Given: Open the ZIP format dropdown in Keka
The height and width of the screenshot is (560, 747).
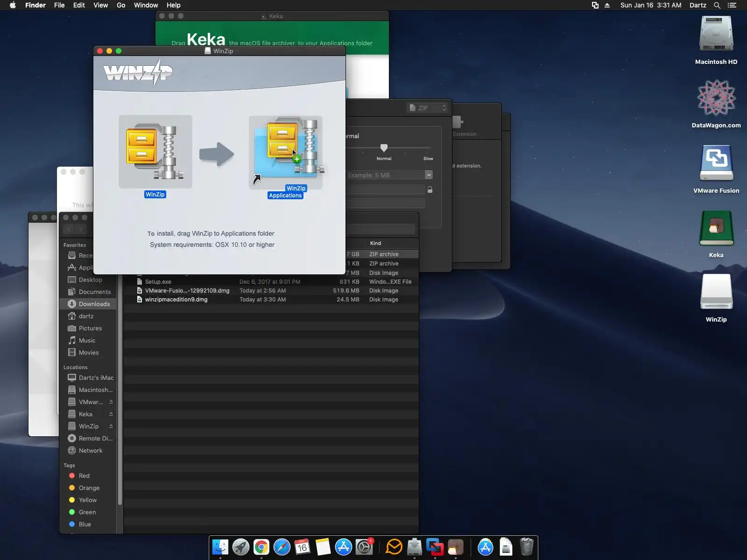Looking at the screenshot, I should pyautogui.click(x=428, y=108).
